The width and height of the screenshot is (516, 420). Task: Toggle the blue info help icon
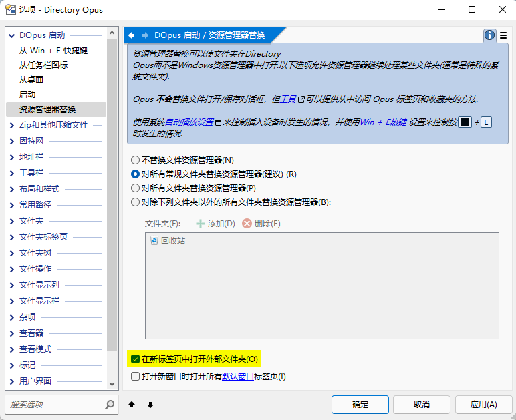click(x=489, y=35)
